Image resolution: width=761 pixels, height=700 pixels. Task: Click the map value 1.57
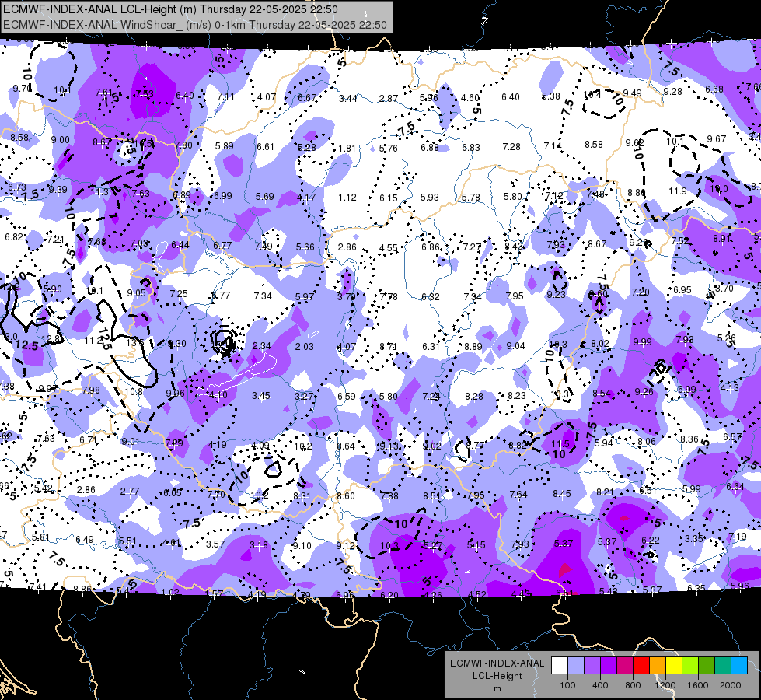(x=214, y=593)
